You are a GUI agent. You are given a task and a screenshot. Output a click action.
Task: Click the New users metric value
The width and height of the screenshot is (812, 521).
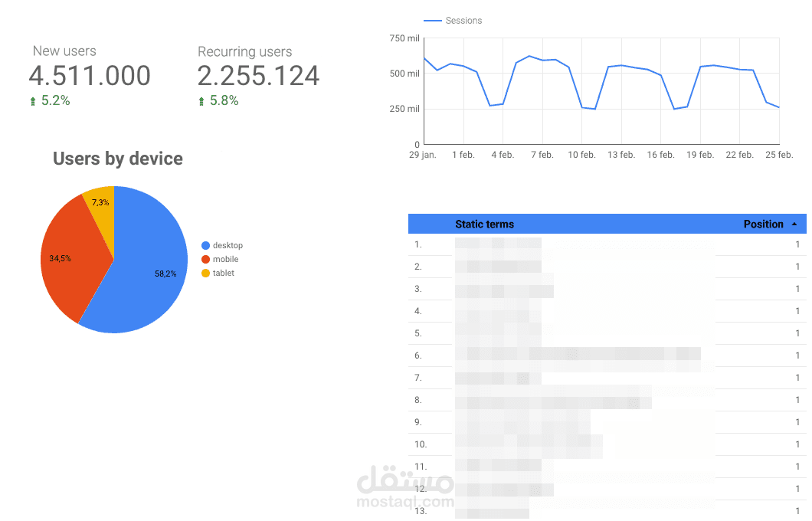pyautogui.click(x=90, y=76)
